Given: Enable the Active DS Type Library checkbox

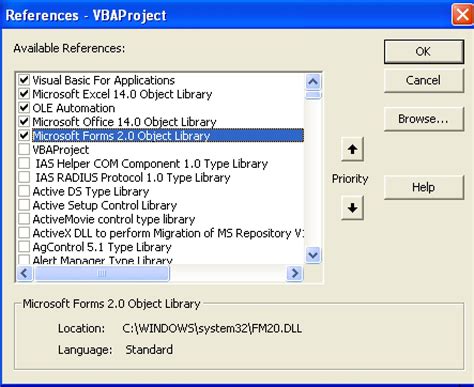Looking at the screenshot, I should pos(24,191).
